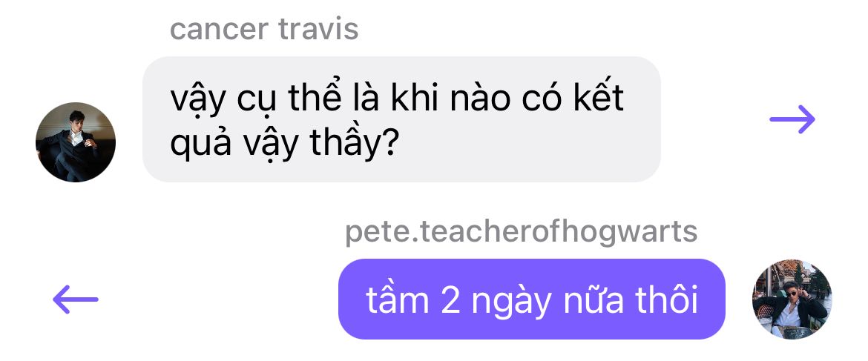
Task: Click the right-pointing purple arrow icon
Action: 792,119
